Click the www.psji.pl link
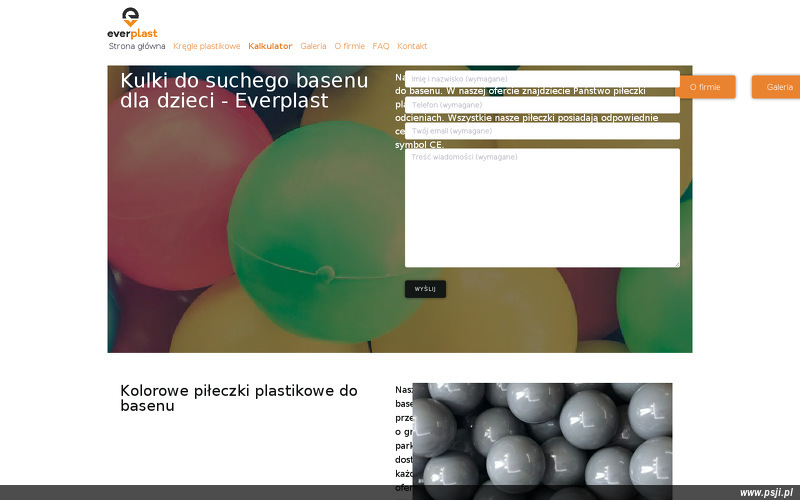The height and width of the screenshot is (500, 800). click(766, 492)
